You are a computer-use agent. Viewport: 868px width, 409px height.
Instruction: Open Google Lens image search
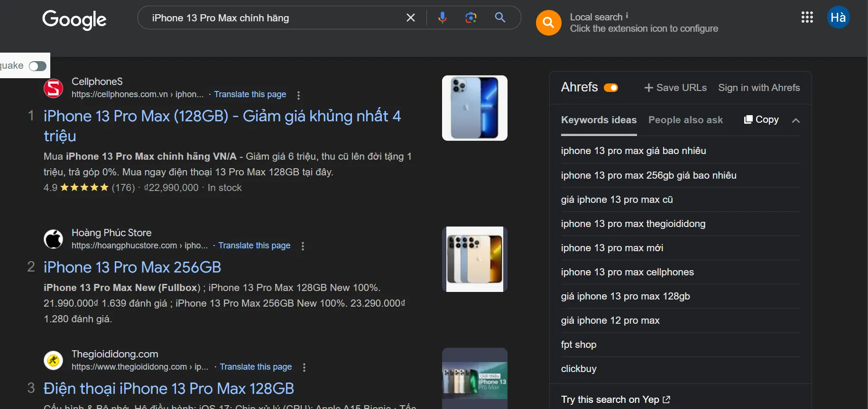point(471,18)
